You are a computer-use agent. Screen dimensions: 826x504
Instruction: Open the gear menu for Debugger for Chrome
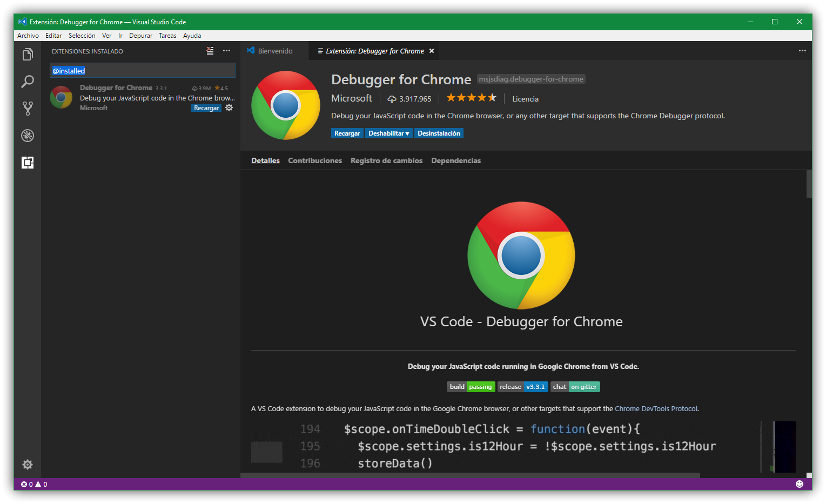click(x=229, y=107)
